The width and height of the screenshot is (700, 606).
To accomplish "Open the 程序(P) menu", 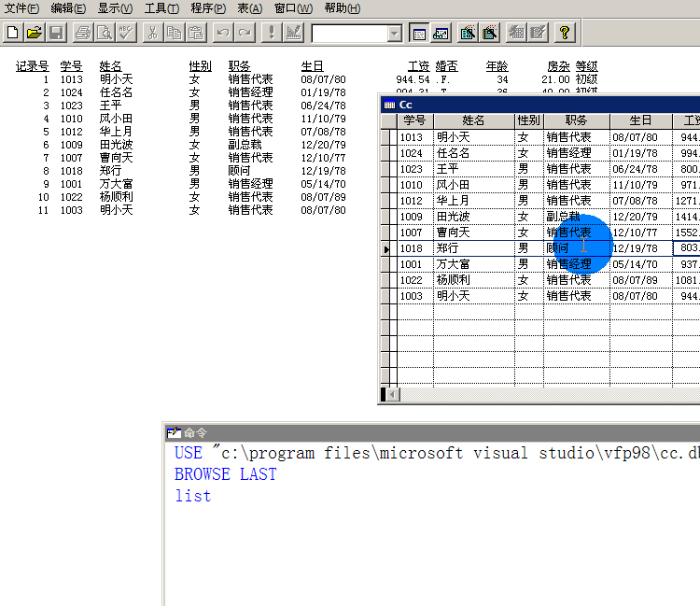I will tap(208, 8).
